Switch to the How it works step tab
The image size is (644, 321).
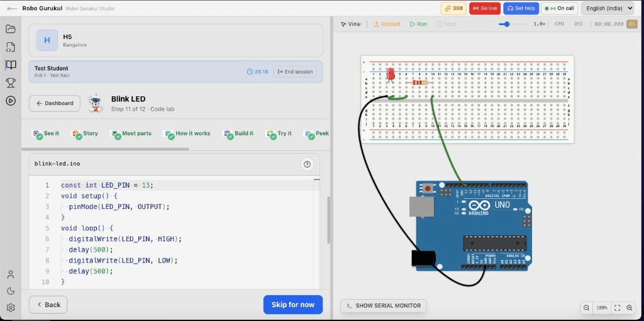(187, 133)
